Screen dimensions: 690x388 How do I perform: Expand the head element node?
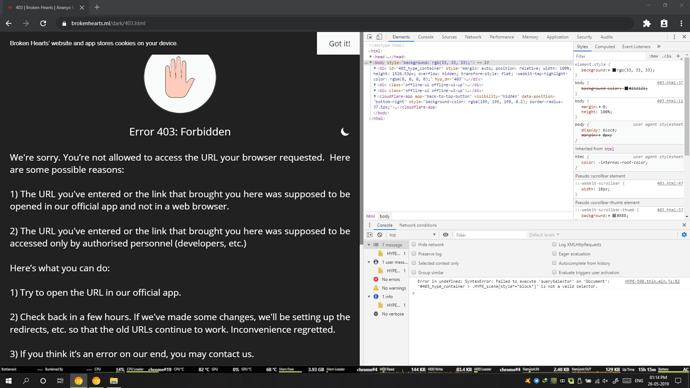tap(371, 57)
